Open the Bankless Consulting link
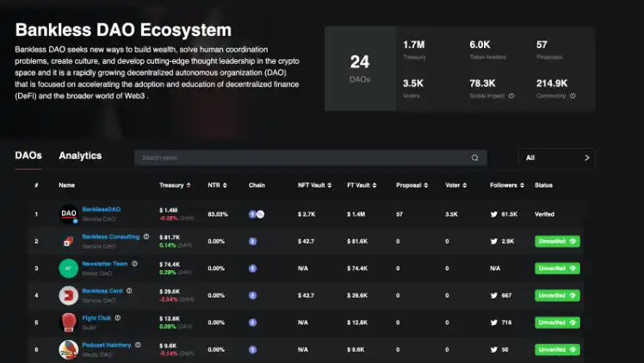644x363 pixels. click(x=111, y=237)
